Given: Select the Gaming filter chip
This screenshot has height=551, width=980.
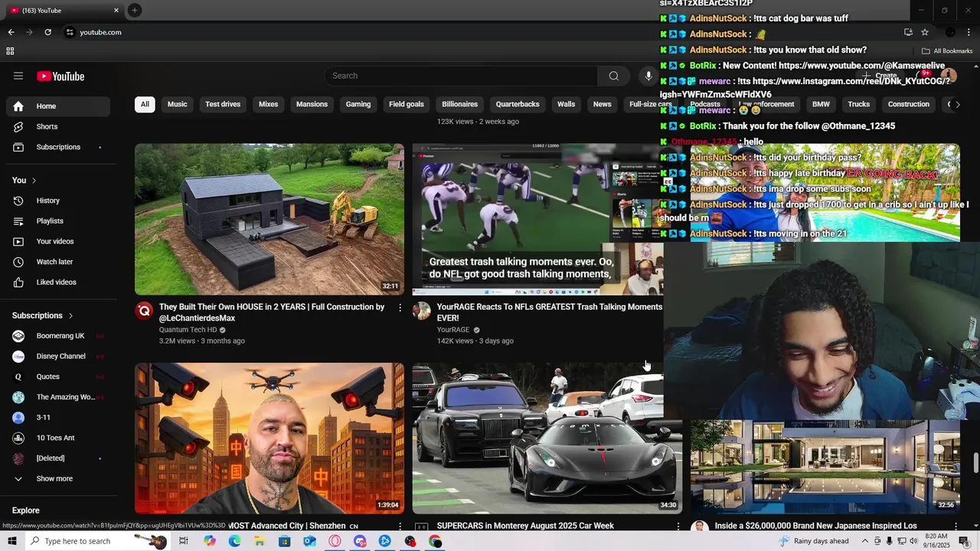Looking at the screenshot, I should [358, 104].
